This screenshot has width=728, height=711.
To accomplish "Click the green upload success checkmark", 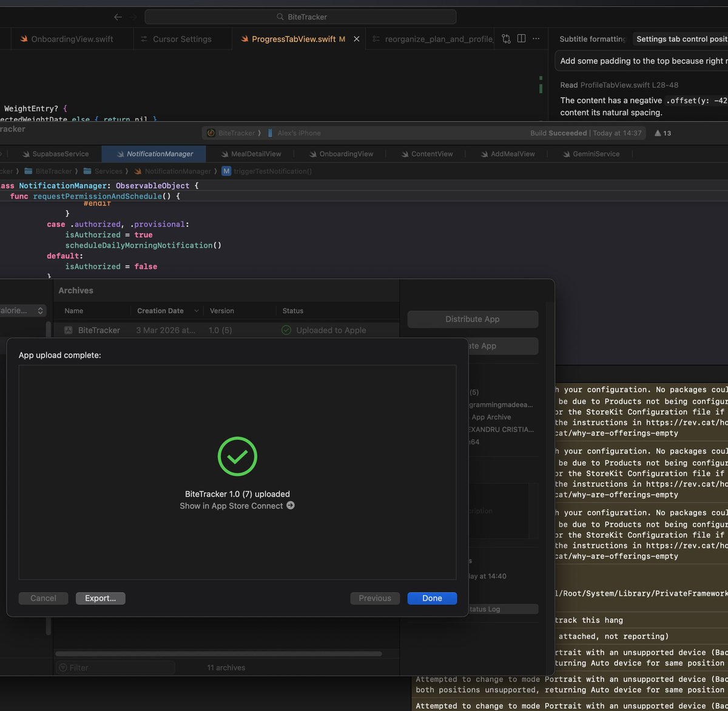I will click(237, 456).
